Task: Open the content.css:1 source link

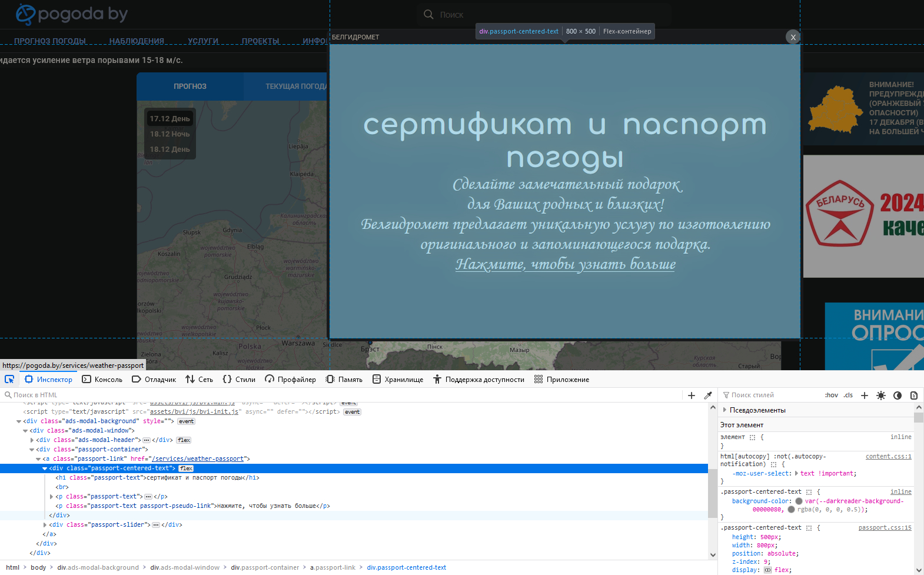Action: coord(888,457)
